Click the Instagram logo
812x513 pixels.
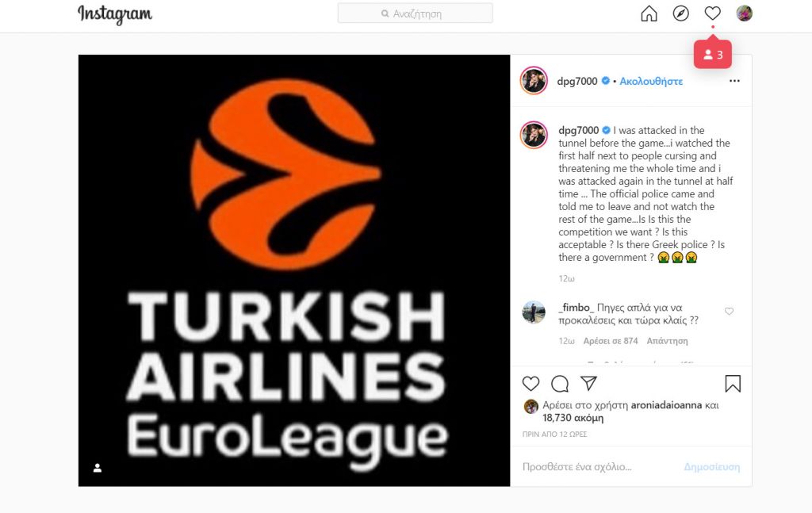115,14
